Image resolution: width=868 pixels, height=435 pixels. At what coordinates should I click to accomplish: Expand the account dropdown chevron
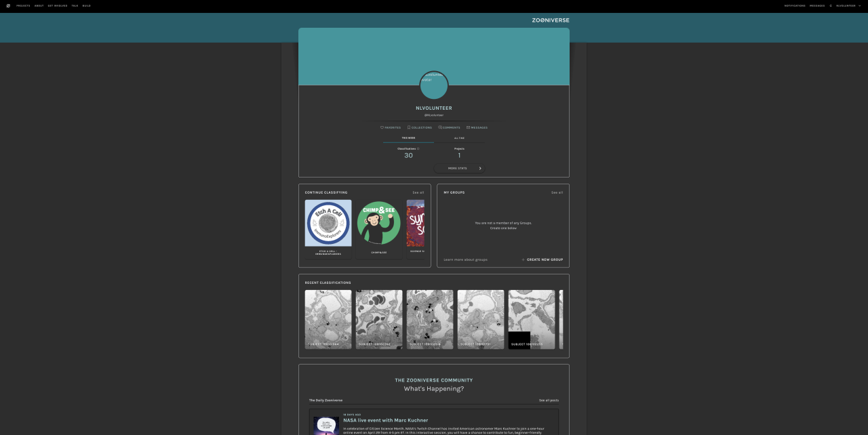[x=860, y=5]
